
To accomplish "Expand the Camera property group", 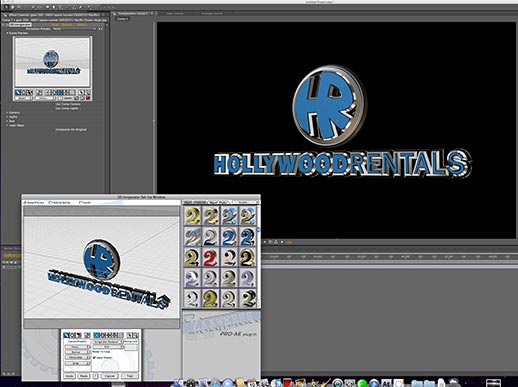I will point(7,113).
